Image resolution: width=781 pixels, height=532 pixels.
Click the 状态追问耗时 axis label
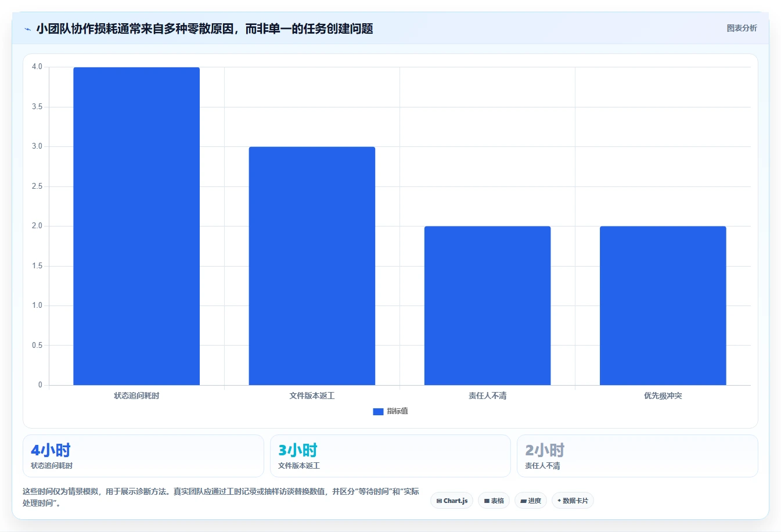point(136,396)
